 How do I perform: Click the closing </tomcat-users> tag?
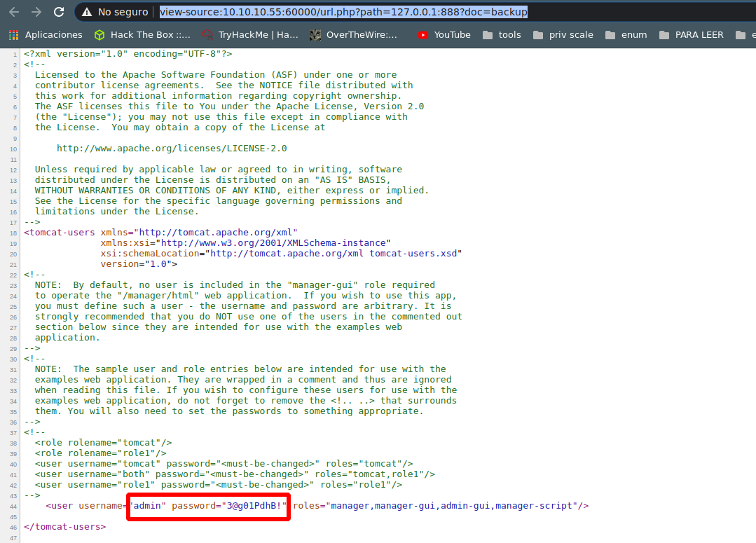[x=64, y=527]
